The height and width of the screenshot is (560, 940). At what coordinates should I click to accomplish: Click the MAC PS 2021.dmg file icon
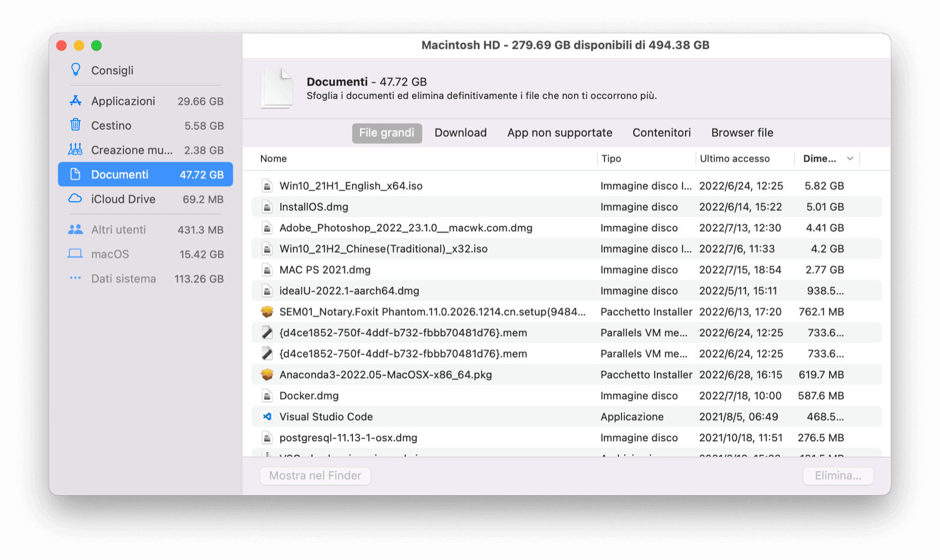[267, 270]
